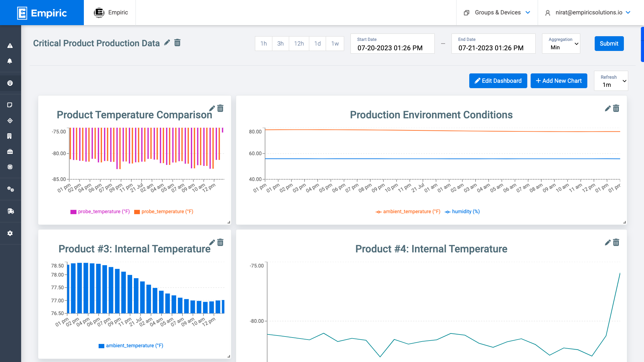Edit the Product Temperature Comparison chart

click(x=212, y=108)
